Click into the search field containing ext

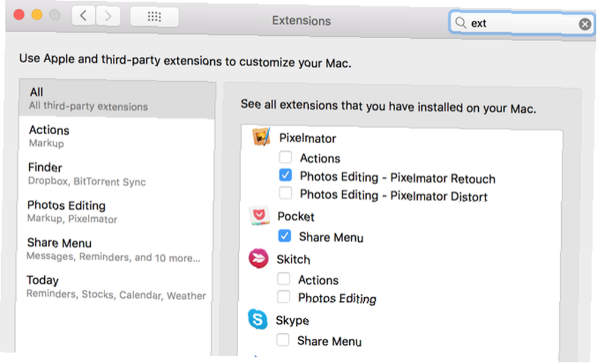point(522,23)
